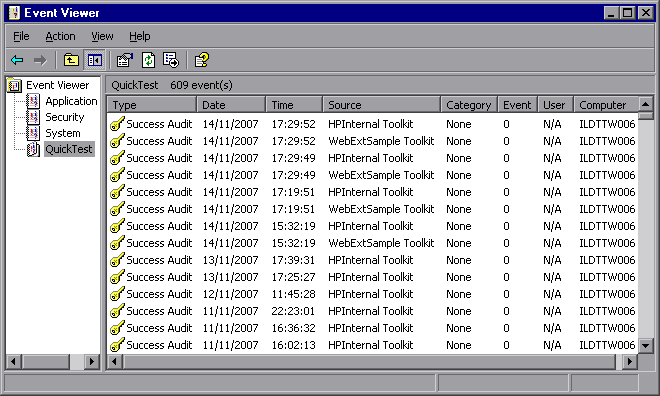
Task: Click the Export List toolbar icon
Action: click(x=171, y=60)
